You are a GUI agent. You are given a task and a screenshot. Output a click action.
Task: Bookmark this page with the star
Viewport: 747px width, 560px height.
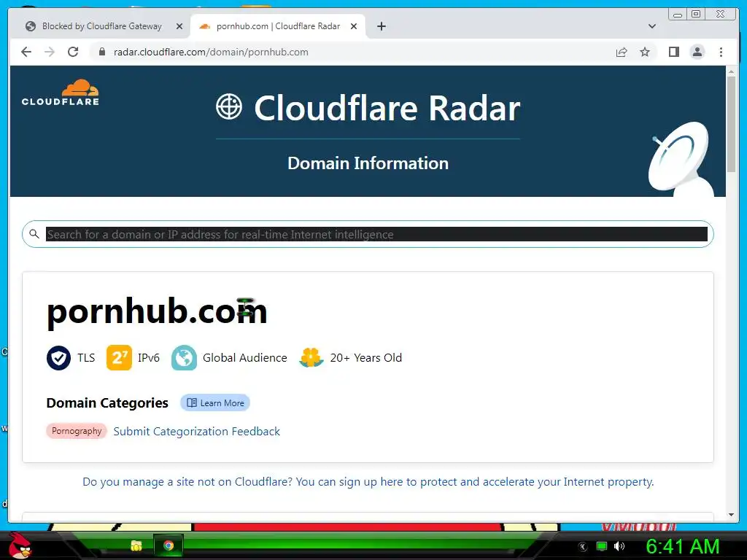click(x=645, y=52)
